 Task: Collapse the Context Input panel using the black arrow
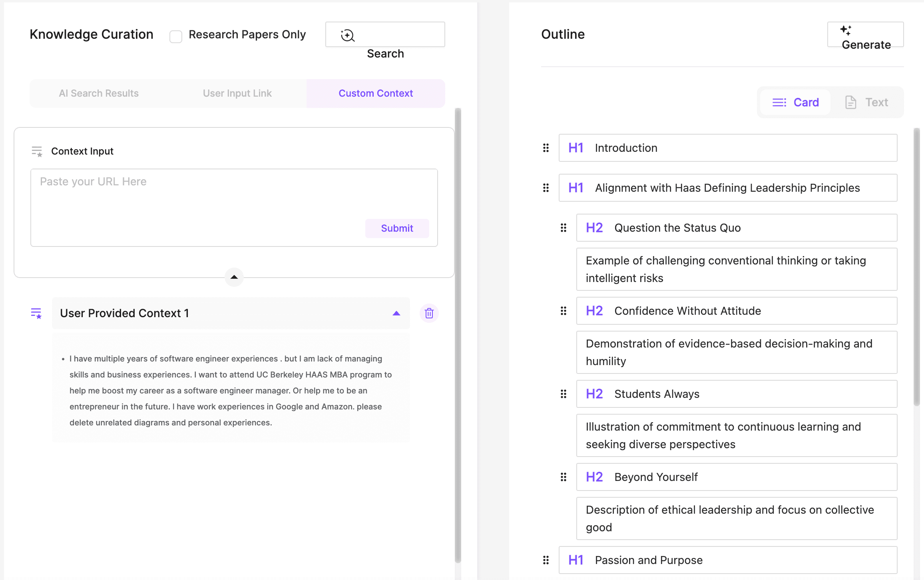coord(234,277)
